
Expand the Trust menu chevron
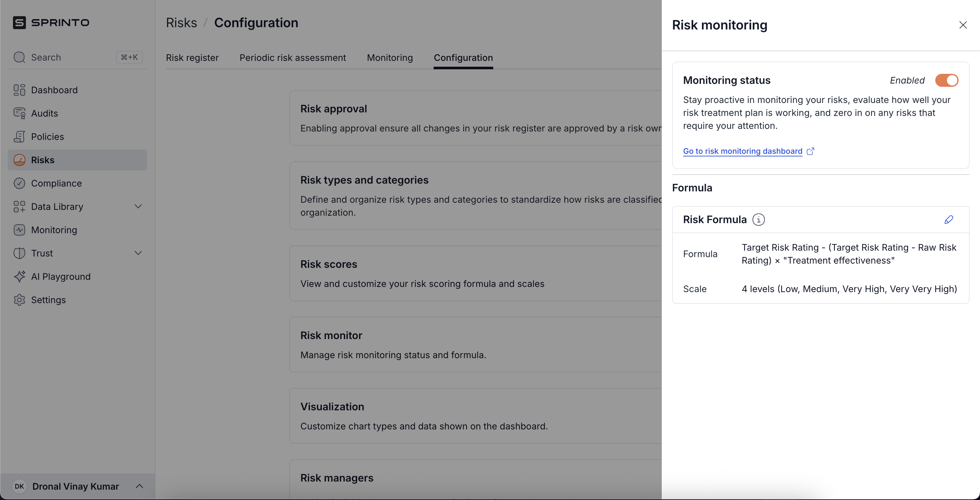click(138, 253)
